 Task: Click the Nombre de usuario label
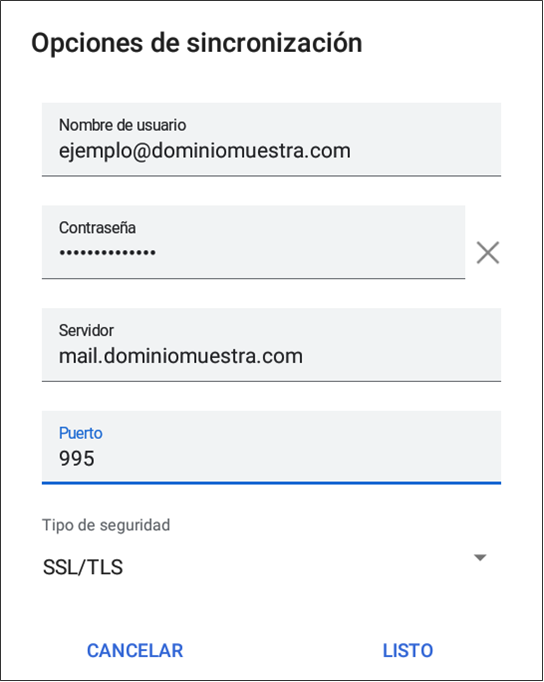coord(123,125)
